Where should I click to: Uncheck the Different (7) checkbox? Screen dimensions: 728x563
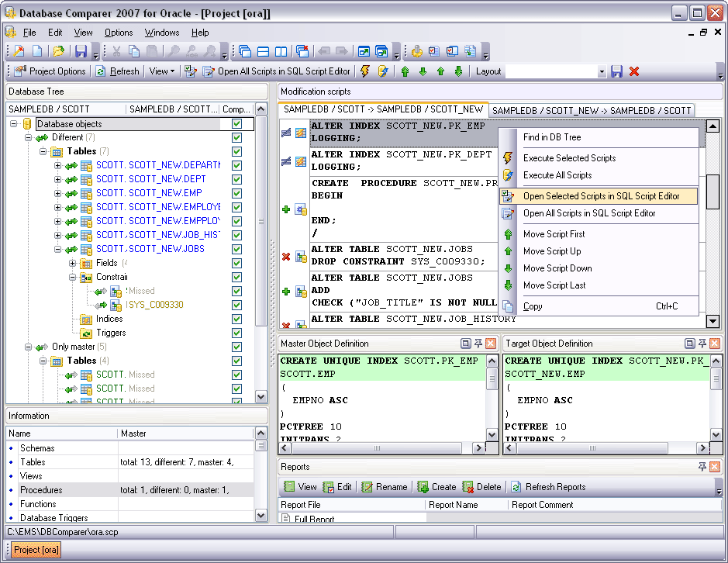point(236,137)
